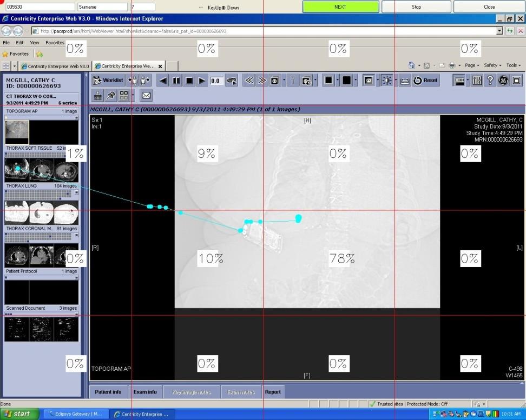
Task: Open the Report tab
Action: (x=273, y=392)
